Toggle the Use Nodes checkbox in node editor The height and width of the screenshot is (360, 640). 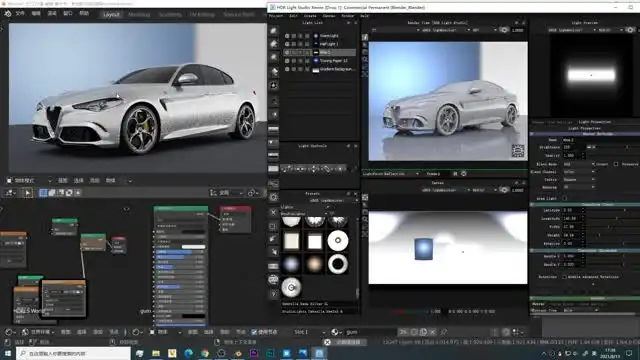(x=254, y=332)
